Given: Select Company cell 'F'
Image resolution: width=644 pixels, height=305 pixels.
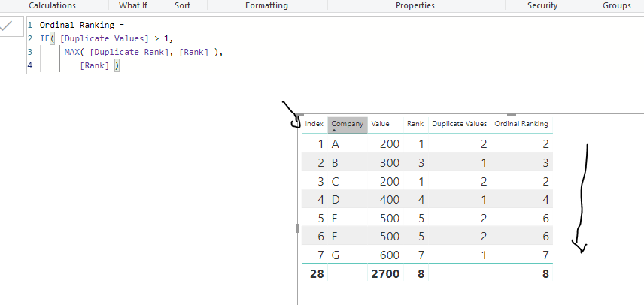Looking at the screenshot, I should click(x=334, y=237).
